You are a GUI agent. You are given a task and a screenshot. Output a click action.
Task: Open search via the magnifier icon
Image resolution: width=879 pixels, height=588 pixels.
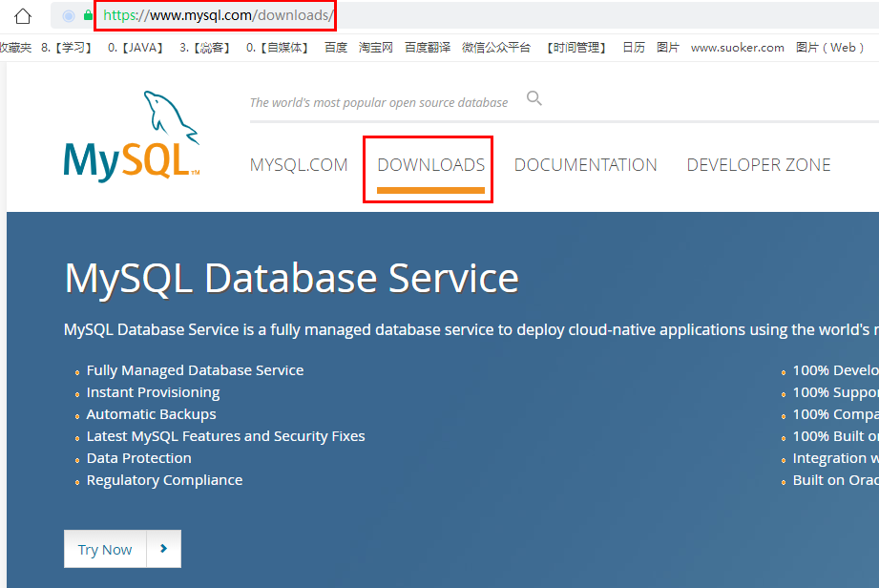coord(534,97)
